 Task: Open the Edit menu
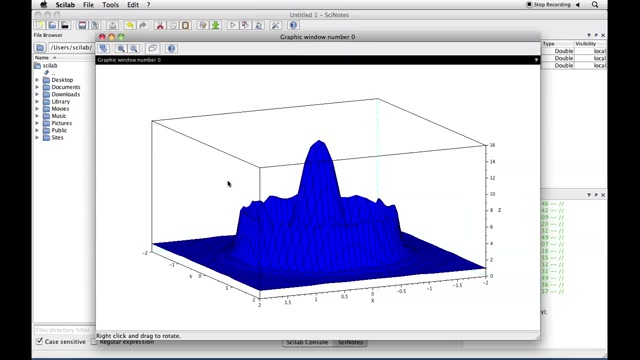[133, 5]
